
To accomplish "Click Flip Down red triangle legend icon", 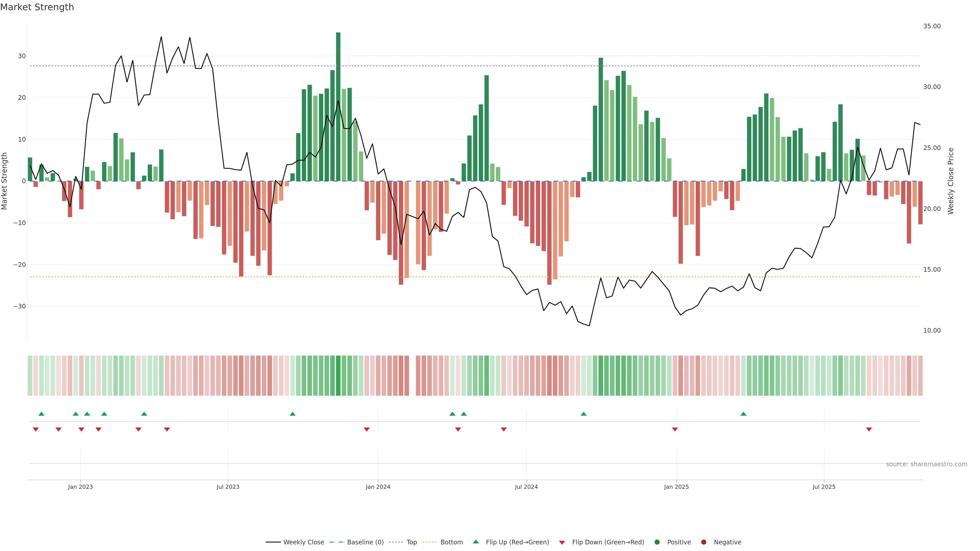I will [x=562, y=543].
